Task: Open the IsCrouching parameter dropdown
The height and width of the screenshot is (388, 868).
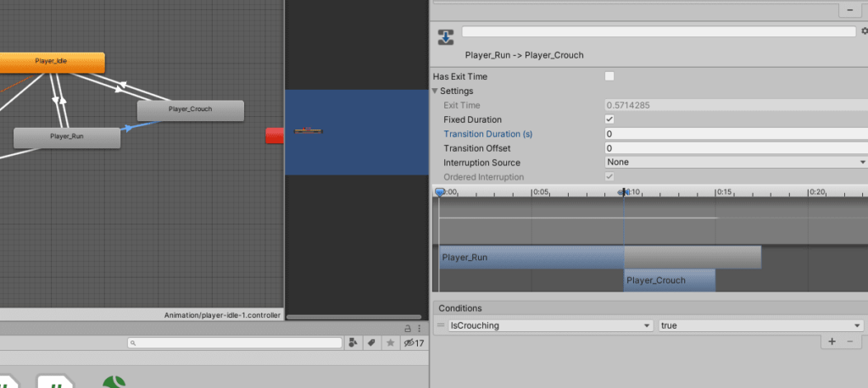Action: [x=549, y=325]
